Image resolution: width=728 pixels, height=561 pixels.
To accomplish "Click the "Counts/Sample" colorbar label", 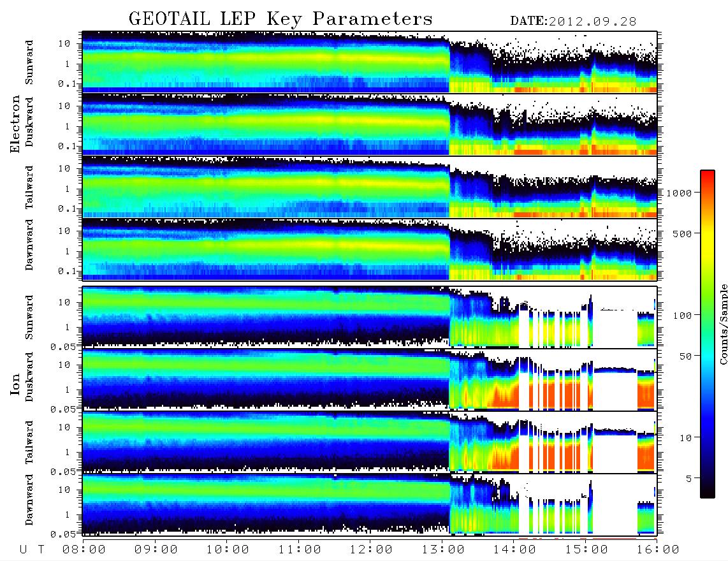I will (x=723, y=324).
